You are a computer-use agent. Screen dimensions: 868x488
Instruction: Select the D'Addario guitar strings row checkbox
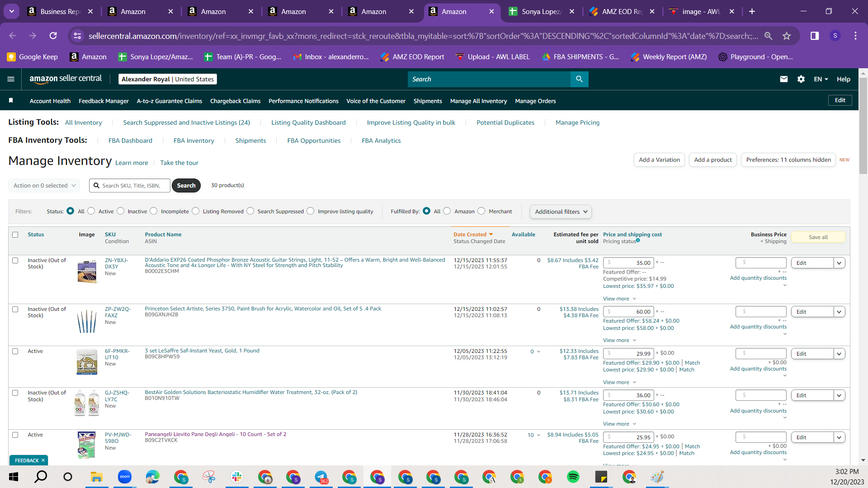pos(15,261)
